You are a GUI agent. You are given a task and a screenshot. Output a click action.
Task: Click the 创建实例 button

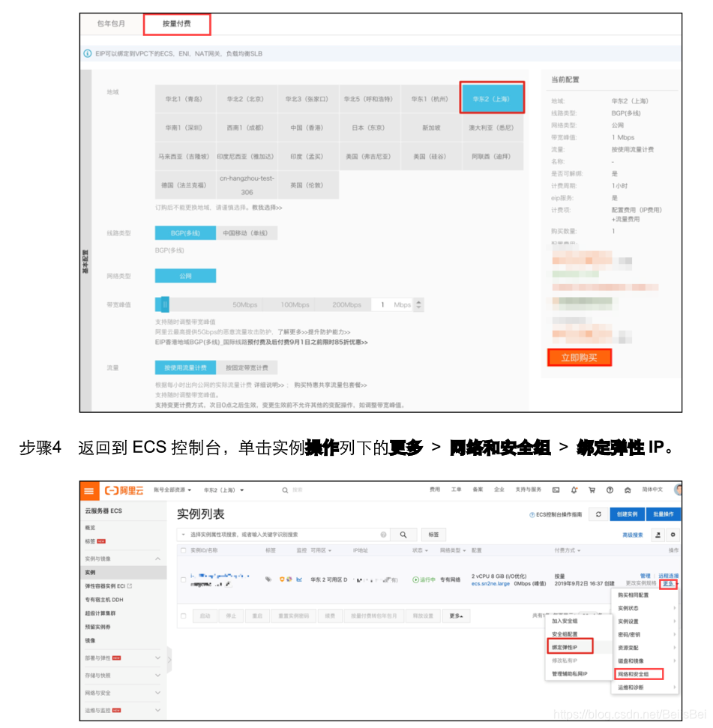tap(627, 514)
